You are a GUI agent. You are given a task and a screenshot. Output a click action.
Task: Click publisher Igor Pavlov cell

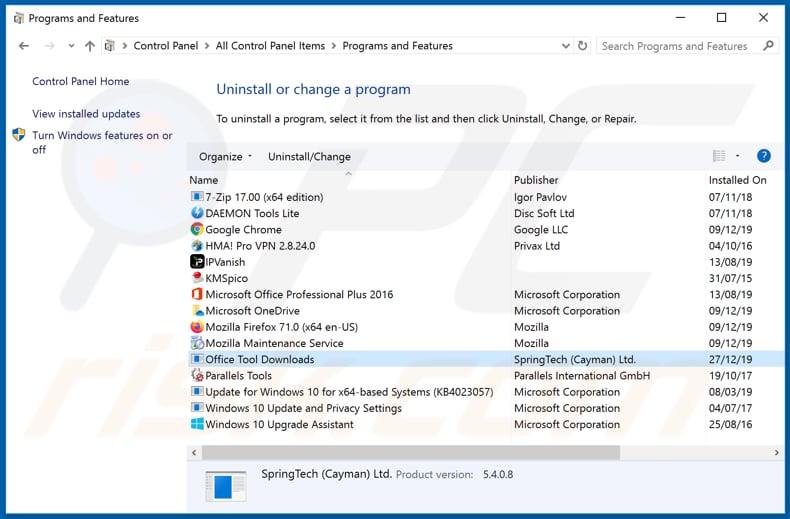[540, 197]
